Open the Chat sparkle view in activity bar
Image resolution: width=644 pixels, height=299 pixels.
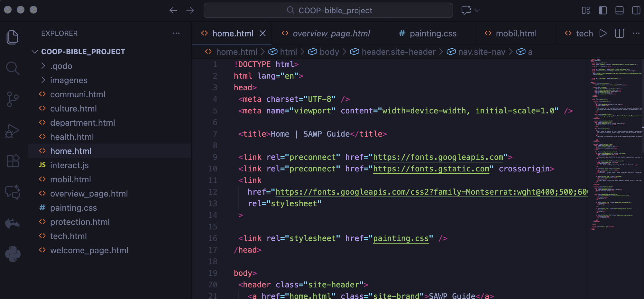13,192
